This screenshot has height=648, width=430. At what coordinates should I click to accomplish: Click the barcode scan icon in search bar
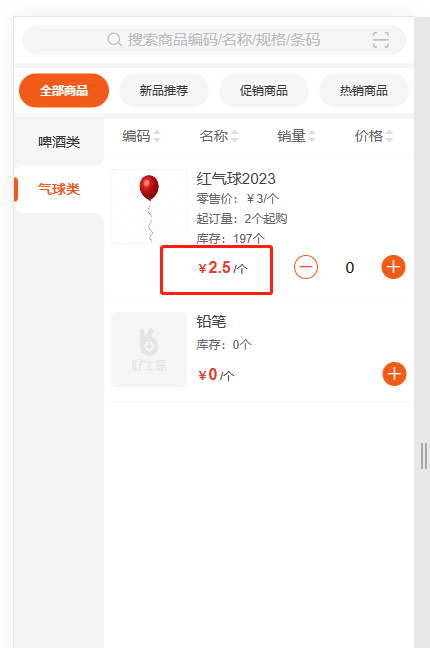[380, 40]
